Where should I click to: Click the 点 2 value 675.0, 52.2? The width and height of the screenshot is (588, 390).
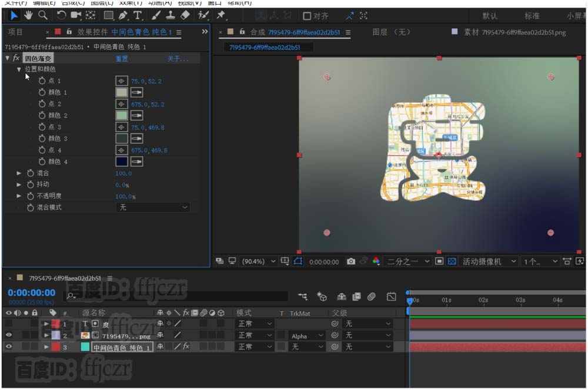coord(148,105)
